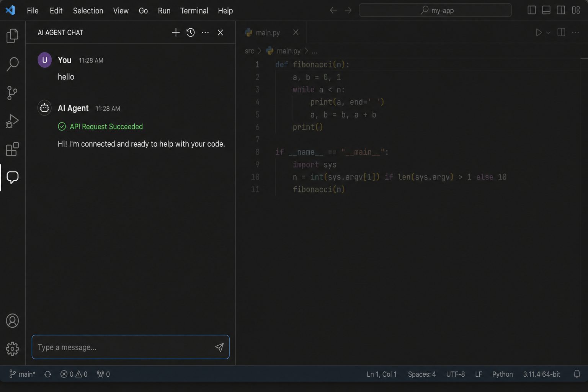The width and height of the screenshot is (588, 392).
Task: Open Customize Layout options
Action: click(576, 10)
